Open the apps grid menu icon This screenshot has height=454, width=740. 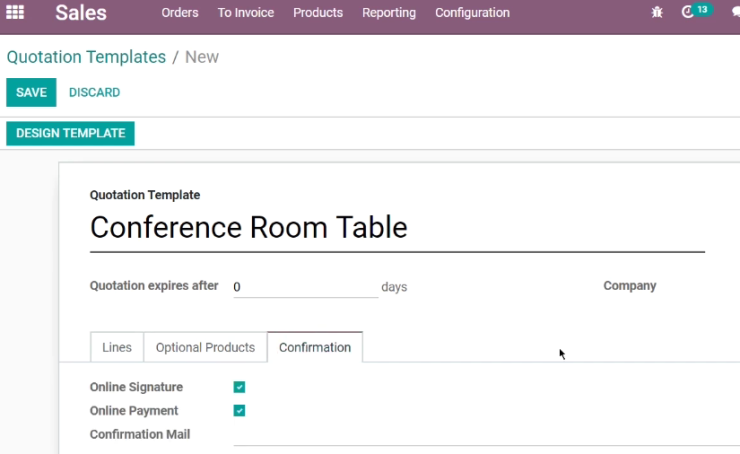[x=15, y=12]
